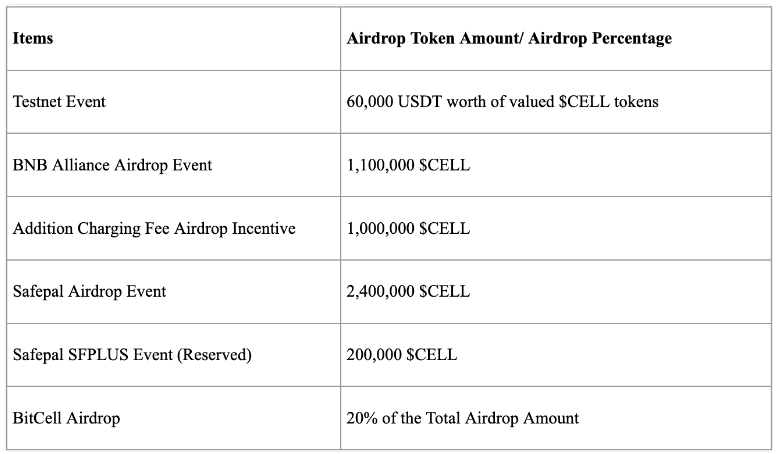This screenshot has height=454, width=778.
Task: Click the "Items" column header cell
Action: pos(174,39)
